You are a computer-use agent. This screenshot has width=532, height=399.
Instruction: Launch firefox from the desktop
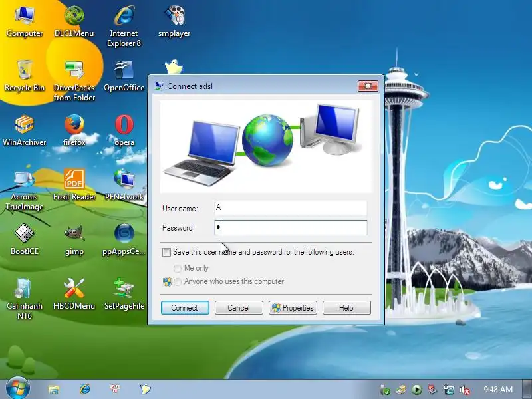coord(74,130)
